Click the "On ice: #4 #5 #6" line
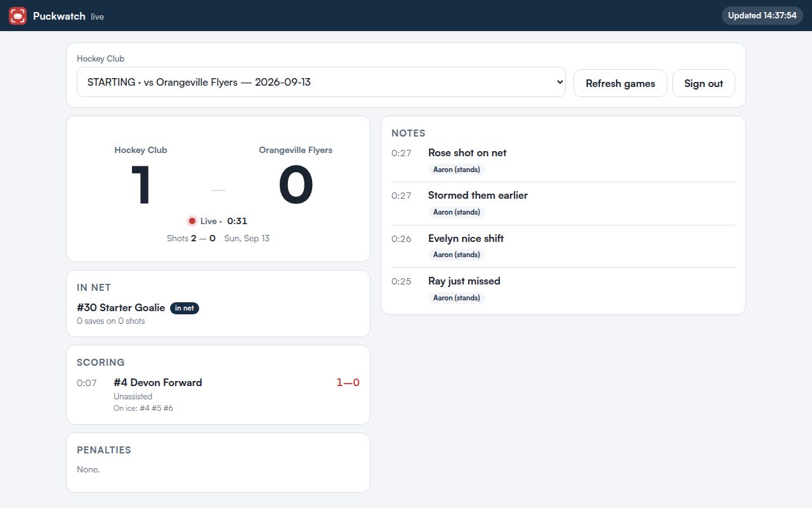This screenshot has width=812, height=508. coord(143,408)
